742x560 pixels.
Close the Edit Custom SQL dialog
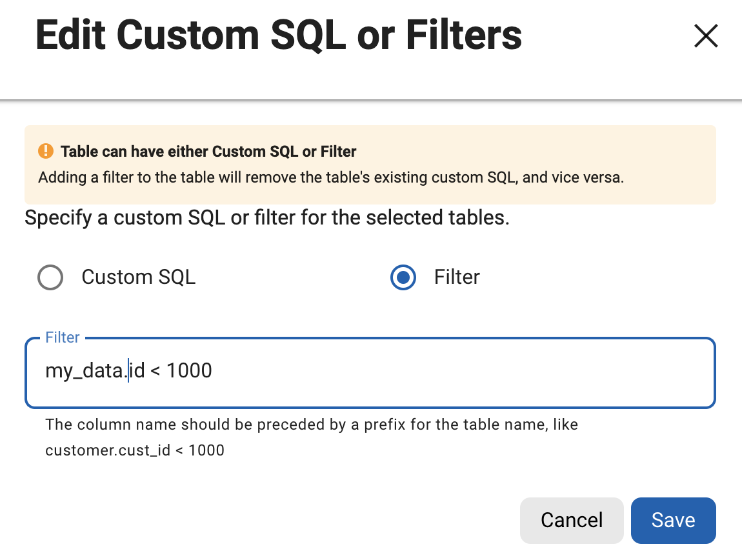(x=705, y=36)
